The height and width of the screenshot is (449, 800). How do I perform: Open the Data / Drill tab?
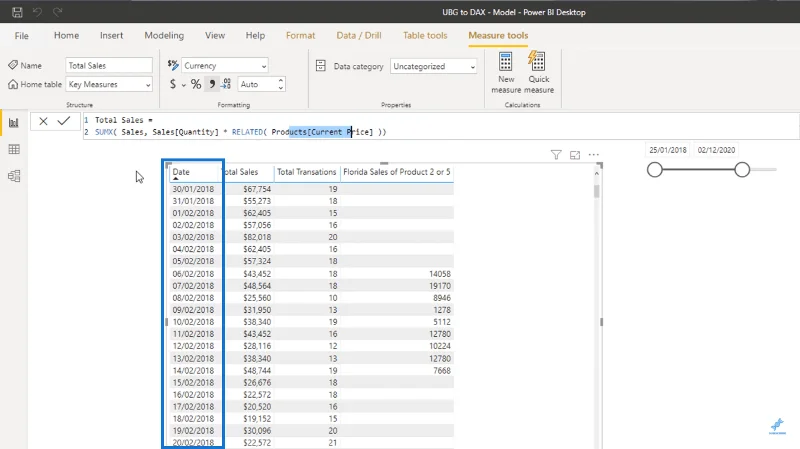(x=359, y=35)
